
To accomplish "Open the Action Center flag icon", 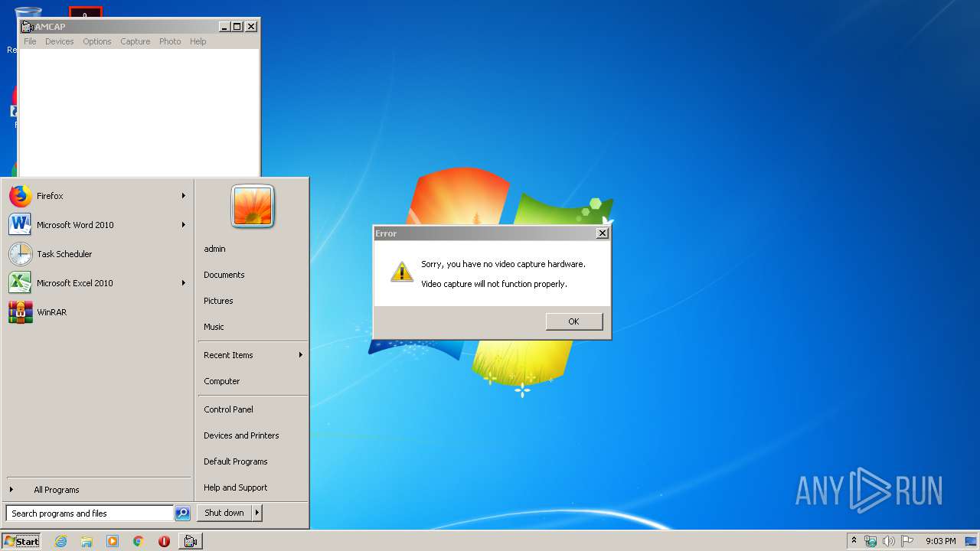I will click(907, 541).
